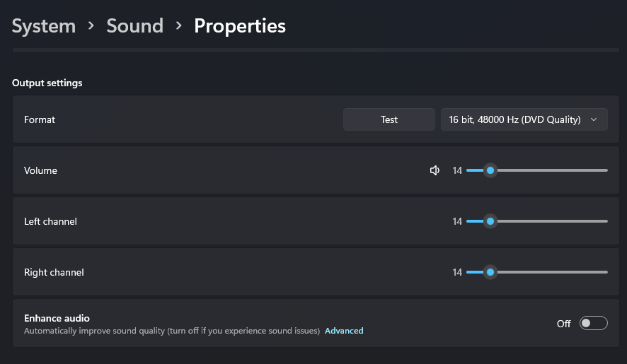Click the Right channel value 14
This screenshot has height=364, width=627.
click(x=457, y=273)
